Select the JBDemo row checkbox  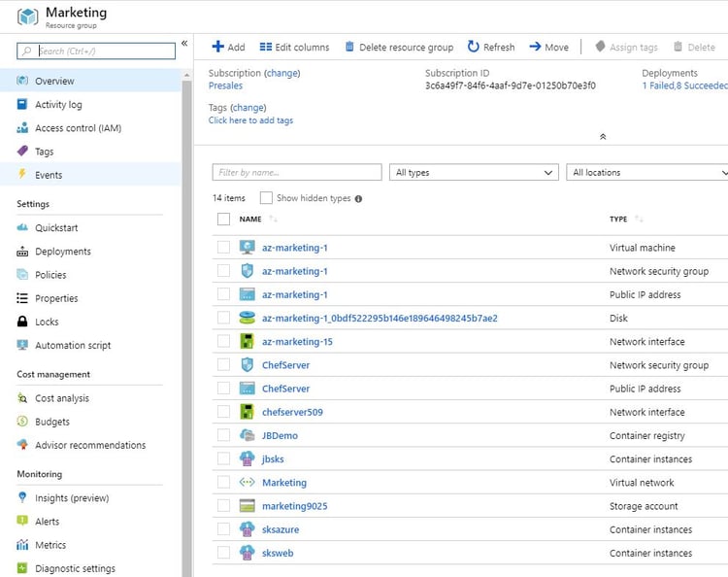pos(223,435)
